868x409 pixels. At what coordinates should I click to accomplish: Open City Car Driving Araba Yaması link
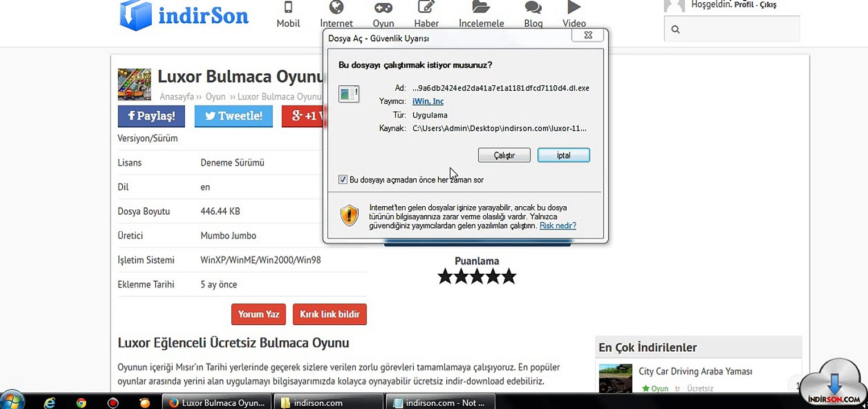[695, 371]
